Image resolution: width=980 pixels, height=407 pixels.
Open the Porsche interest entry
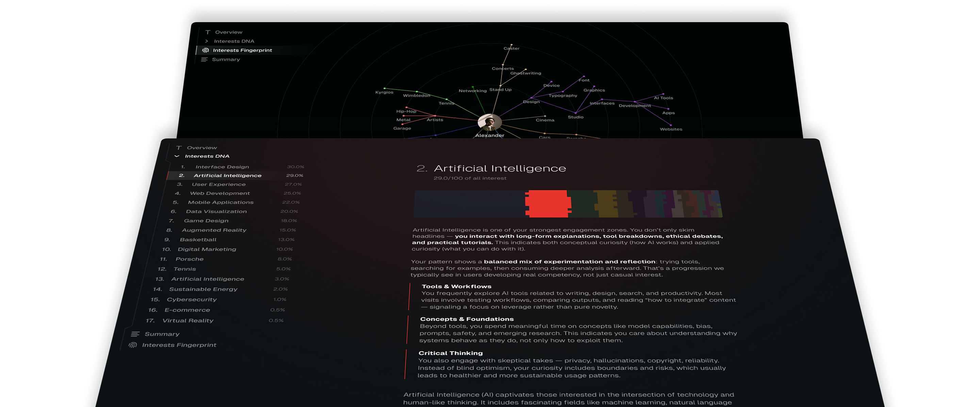point(189,259)
